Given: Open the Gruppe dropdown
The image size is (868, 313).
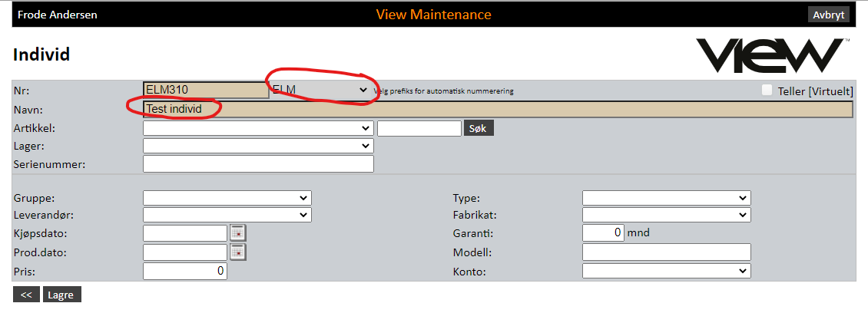Looking at the screenshot, I should [x=227, y=197].
